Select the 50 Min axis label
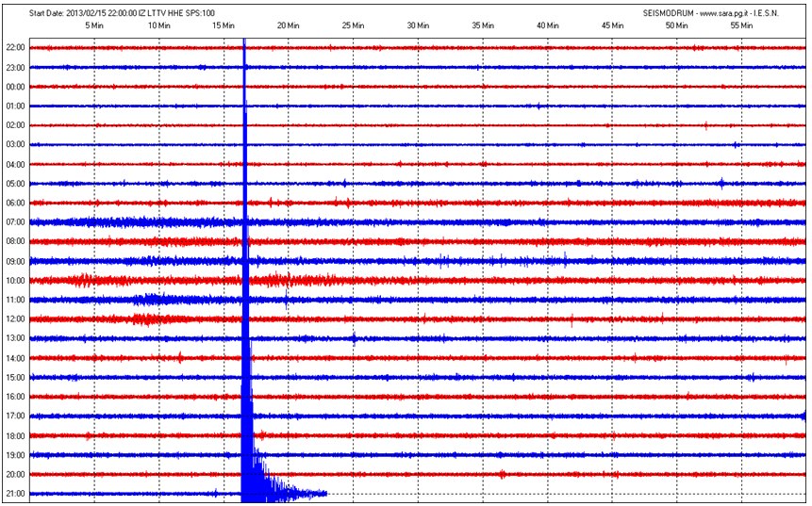Viewport: 812px width, 506px height. [x=676, y=25]
